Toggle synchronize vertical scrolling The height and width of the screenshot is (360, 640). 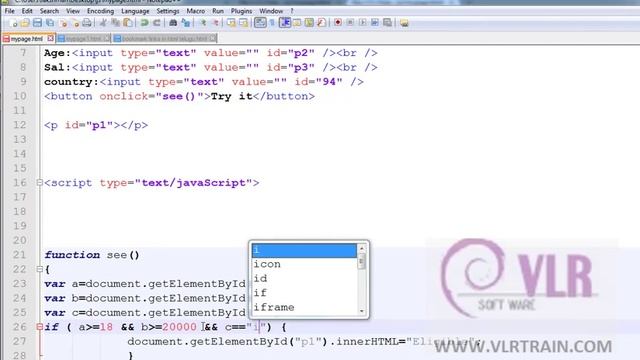[231, 22]
